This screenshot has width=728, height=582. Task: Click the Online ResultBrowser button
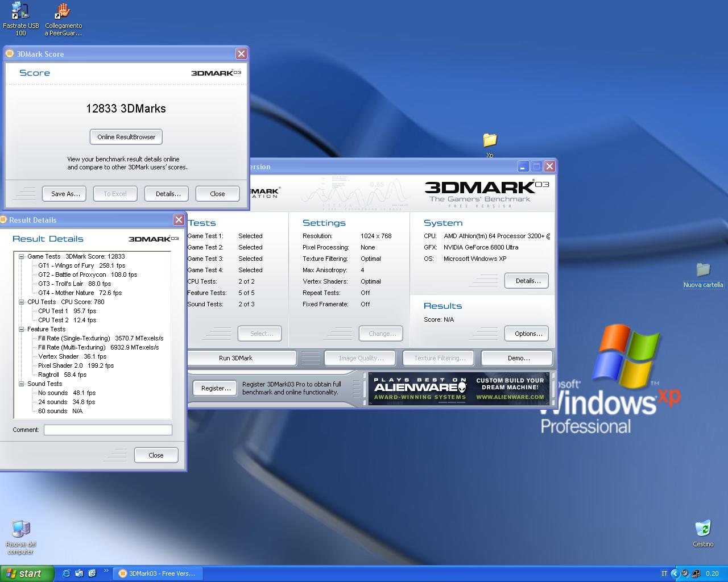(126, 137)
